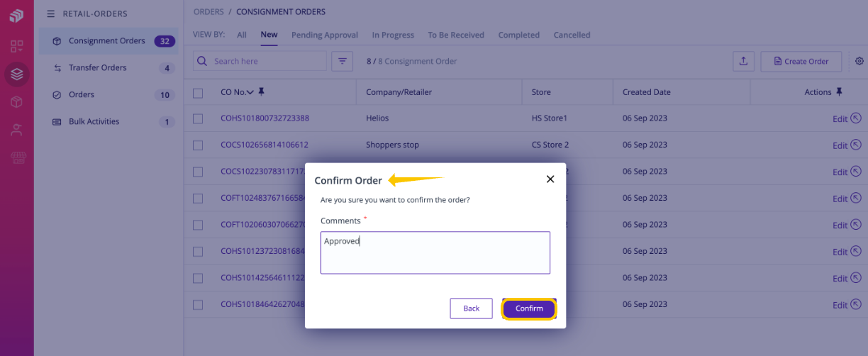The width and height of the screenshot is (868, 356).
Task: Open the Completed tab
Action: 518,35
